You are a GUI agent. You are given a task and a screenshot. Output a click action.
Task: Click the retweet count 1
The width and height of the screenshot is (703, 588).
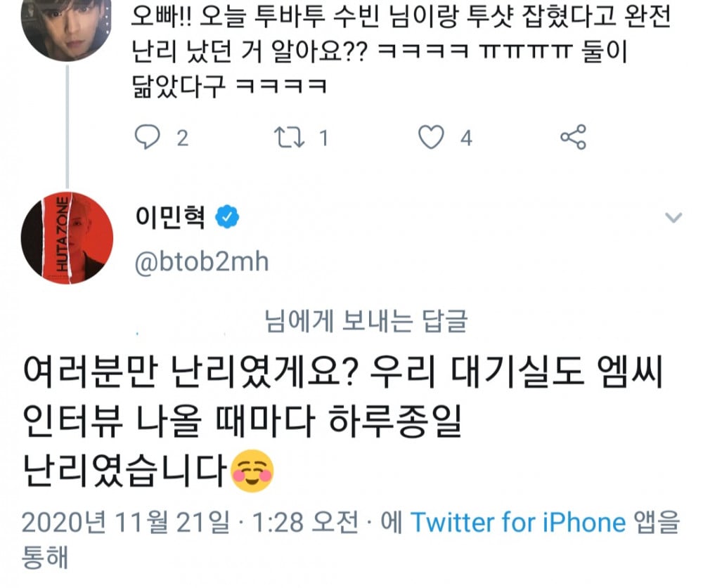tap(323, 138)
